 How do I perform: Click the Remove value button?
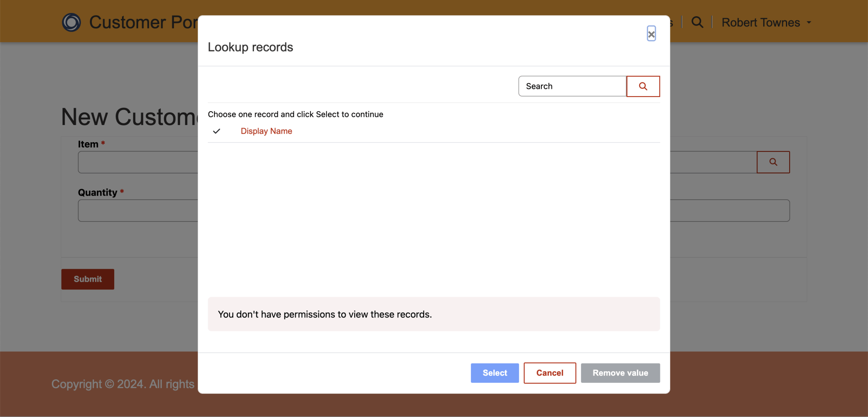[620, 373]
